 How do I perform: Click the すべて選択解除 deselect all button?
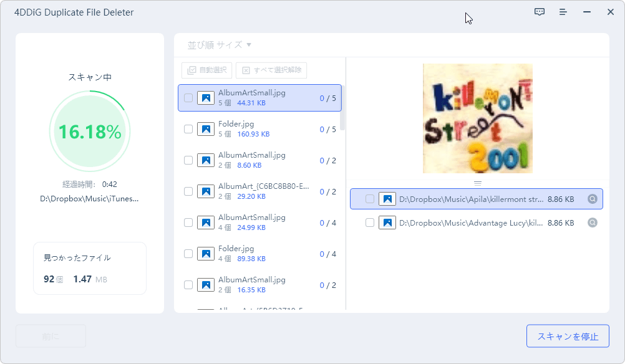tap(271, 70)
